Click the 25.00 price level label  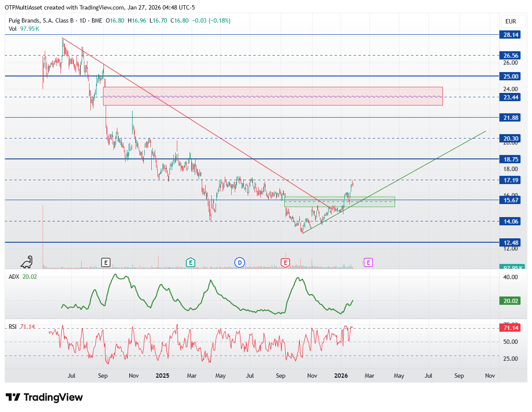tap(510, 76)
